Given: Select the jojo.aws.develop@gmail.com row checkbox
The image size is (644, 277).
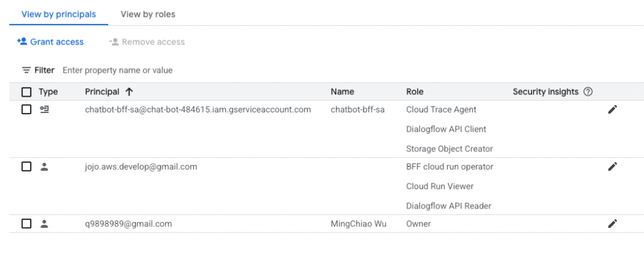Looking at the screenshot, I should 26,166.
